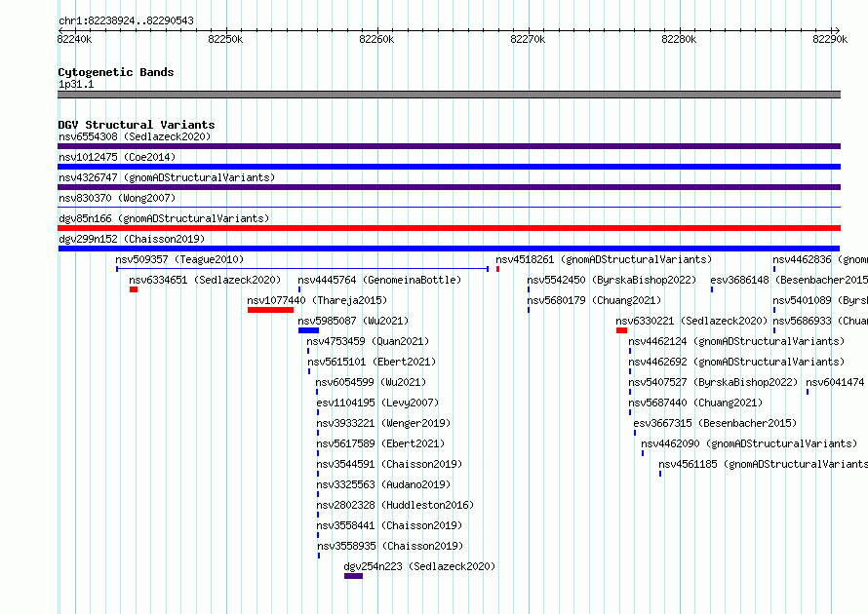Click the 82280k ruler position
The image size is (868, 614).
tap(679, 39)
